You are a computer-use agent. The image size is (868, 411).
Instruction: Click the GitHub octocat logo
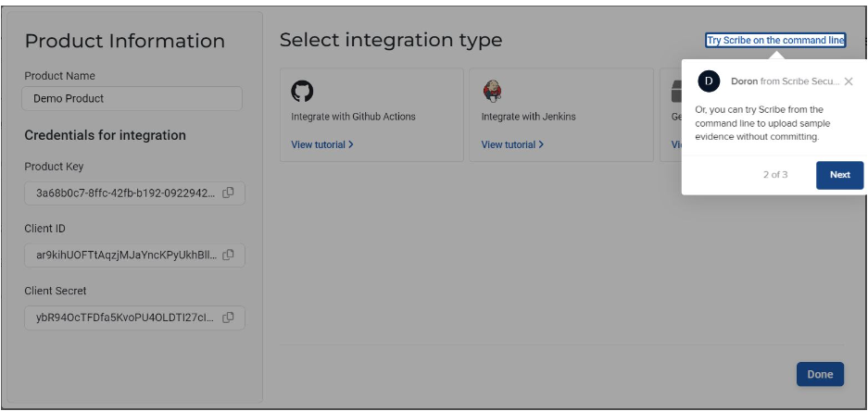click(302, 91)
